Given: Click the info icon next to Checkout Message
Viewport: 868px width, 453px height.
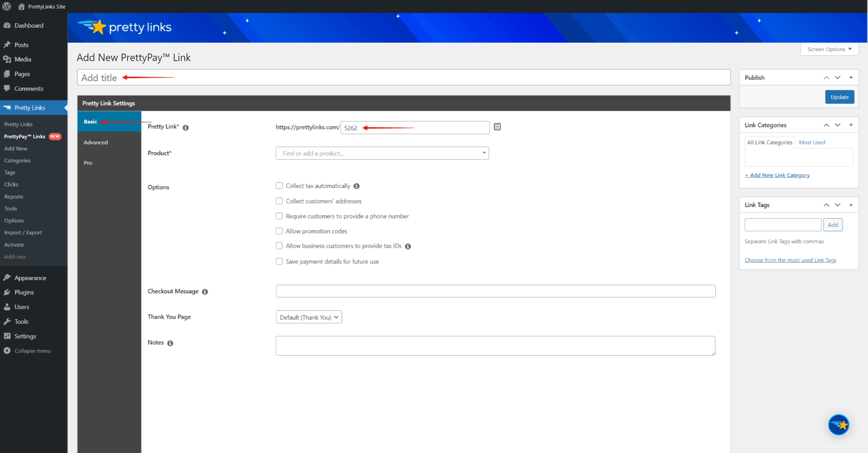Looking at the screenshot, I should [x=205, y=291].
